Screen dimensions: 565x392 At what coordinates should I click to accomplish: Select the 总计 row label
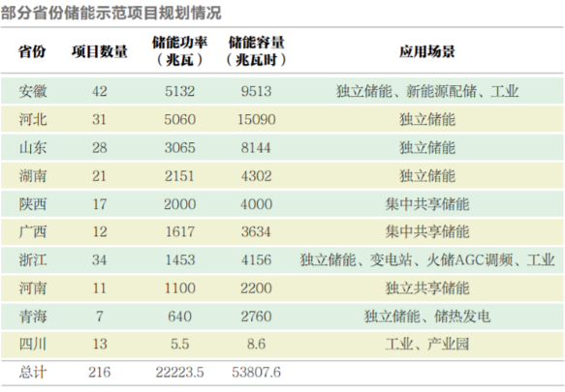(33, 373)
